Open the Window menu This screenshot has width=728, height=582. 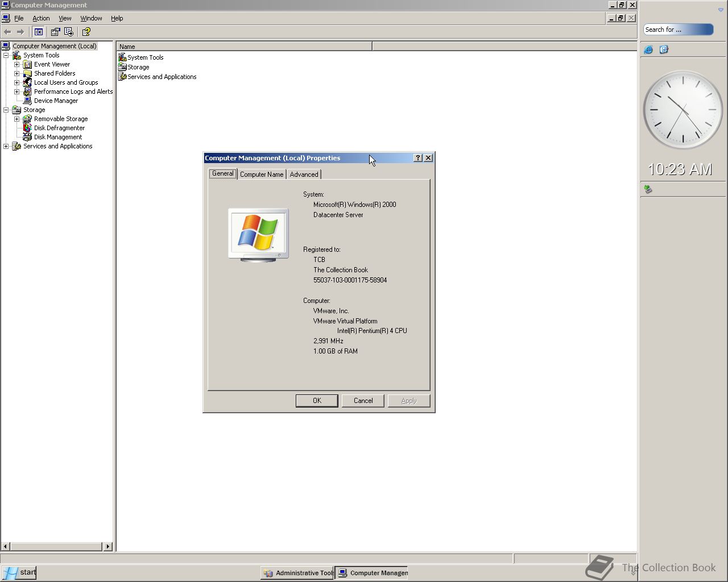pyautogui.click(x=91, y=18)
